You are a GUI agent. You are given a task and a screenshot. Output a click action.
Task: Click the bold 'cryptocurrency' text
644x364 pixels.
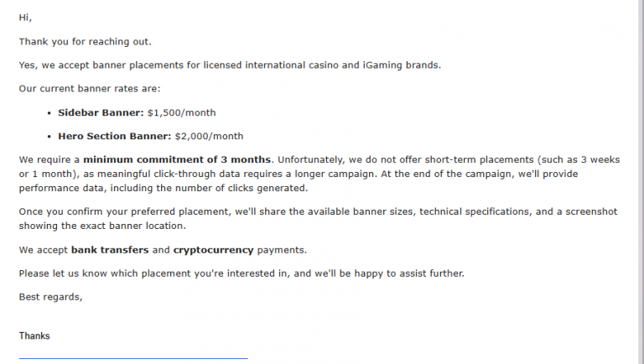coord(213,250)
